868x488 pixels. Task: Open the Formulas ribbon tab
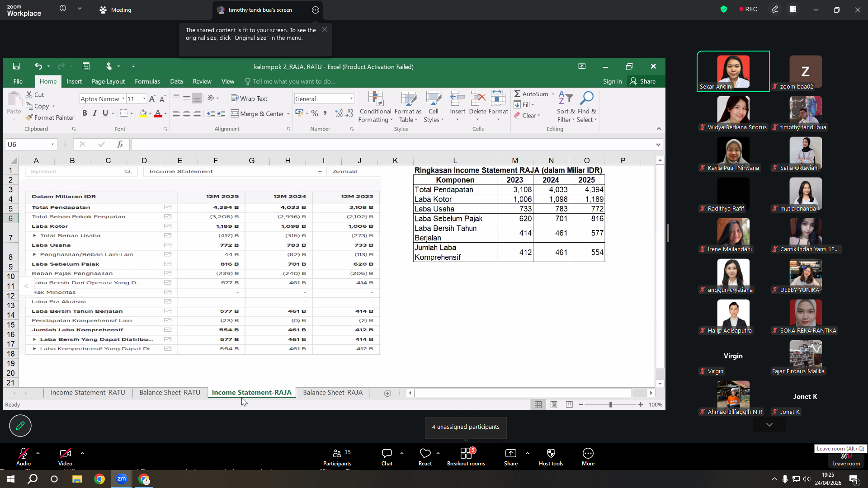(147, 81)
